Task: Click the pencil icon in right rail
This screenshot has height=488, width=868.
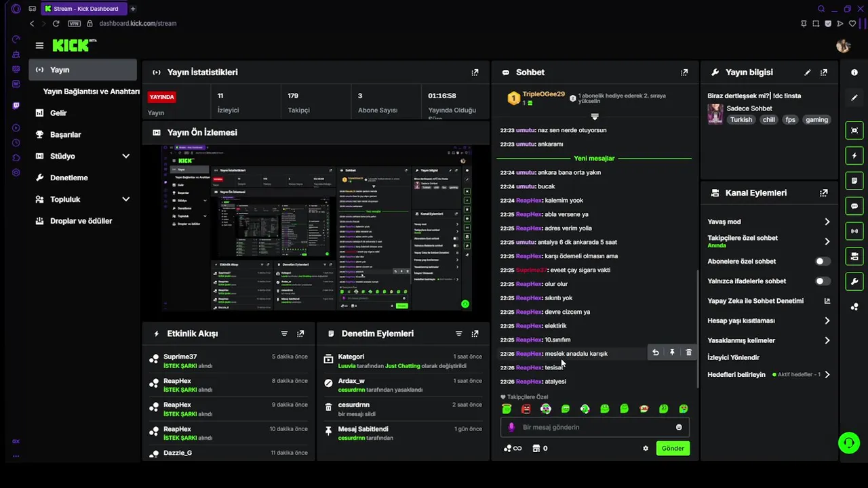Action: 854,98
